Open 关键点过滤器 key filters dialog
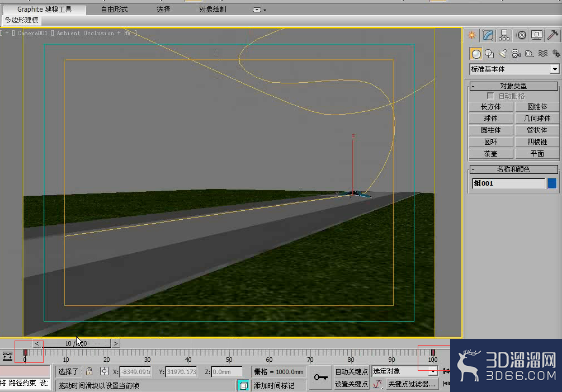 pos(412,384)
